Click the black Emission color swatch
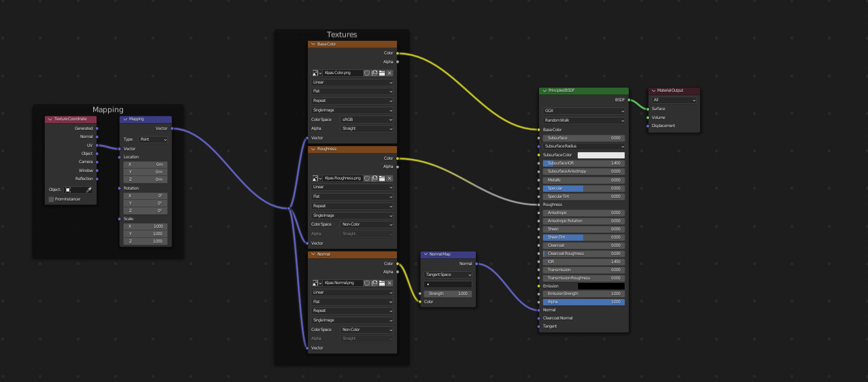The image size is (868, 382). [601, 286]
